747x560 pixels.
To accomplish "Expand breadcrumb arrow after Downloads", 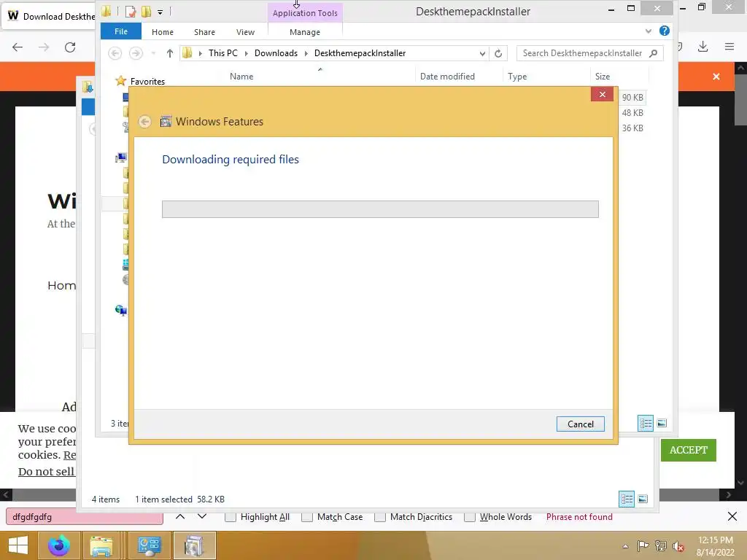I will pyautogui.click(x=306, y=53).
